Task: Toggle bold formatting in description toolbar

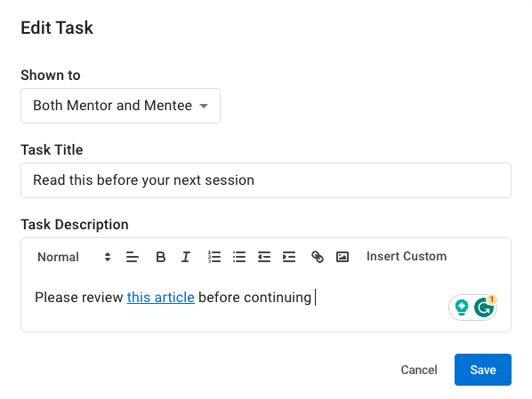Action: point(161,257)
